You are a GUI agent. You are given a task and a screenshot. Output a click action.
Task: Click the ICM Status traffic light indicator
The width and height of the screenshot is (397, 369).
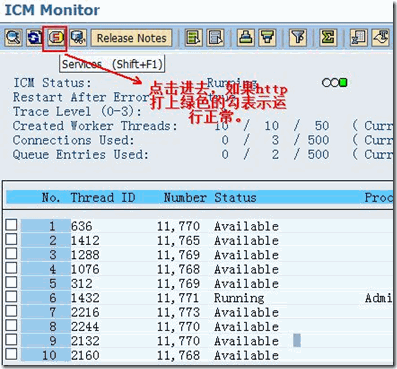tap(335, 82)
